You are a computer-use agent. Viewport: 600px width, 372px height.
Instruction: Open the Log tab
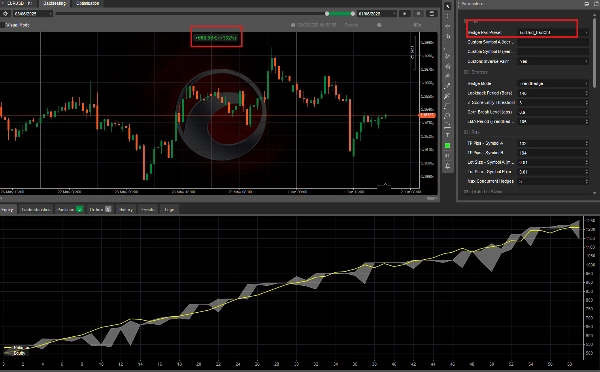(169, 209)
